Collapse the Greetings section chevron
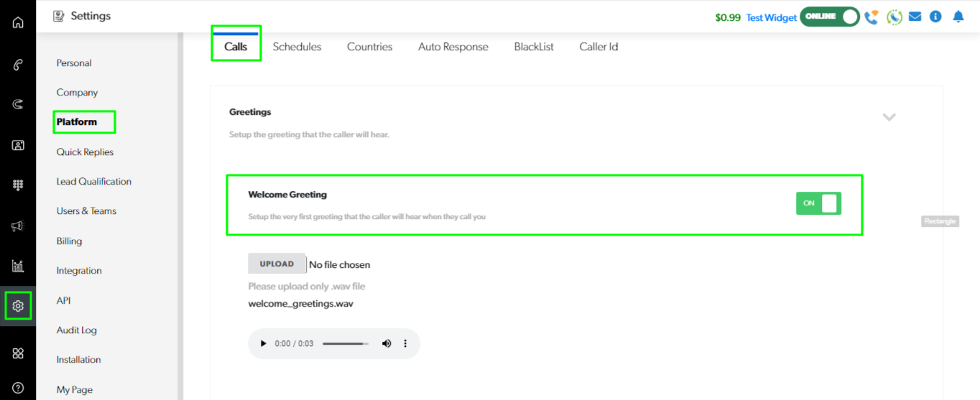The height and width of the screenshot is (400, 980). pos(889,117)
